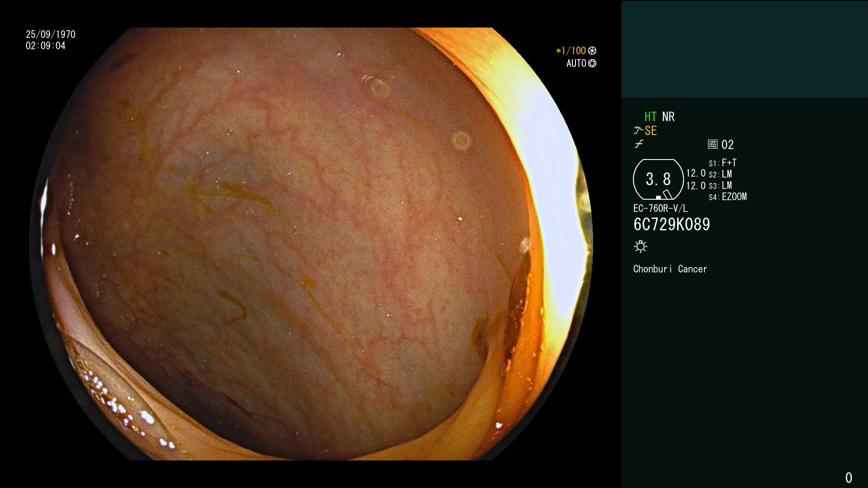Screen dimensions: 868x488
Task: Click the upper 12.0 diameter value
Action: (x=696, y=173)
